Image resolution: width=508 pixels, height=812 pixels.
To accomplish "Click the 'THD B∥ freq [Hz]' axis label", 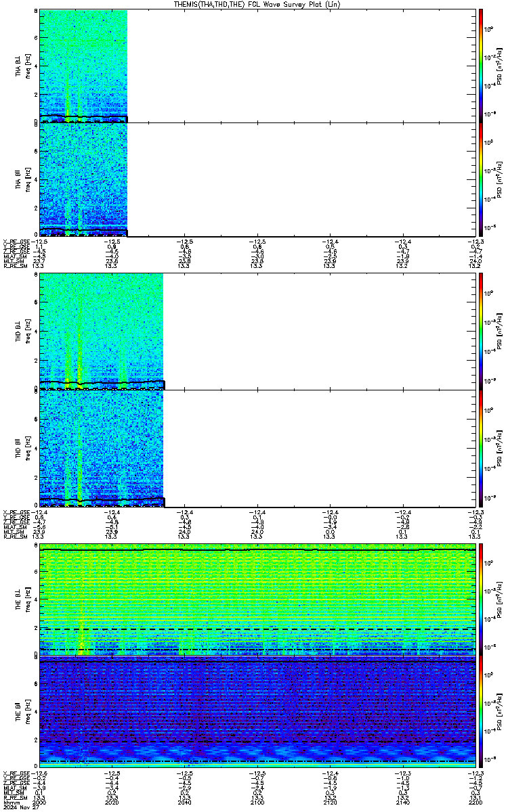I will click(x=22, y=449).
